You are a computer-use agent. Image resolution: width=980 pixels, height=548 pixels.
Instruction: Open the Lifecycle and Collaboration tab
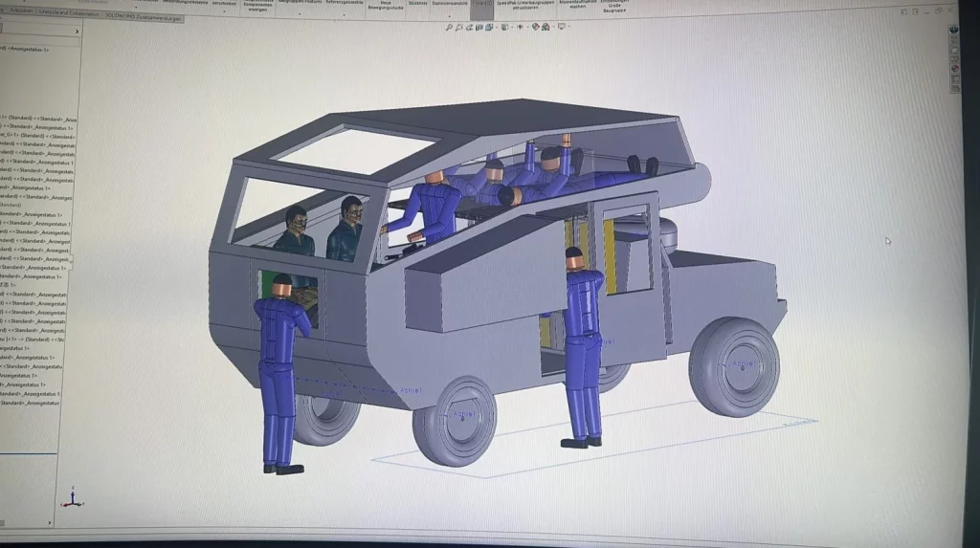tap(73, 16)
